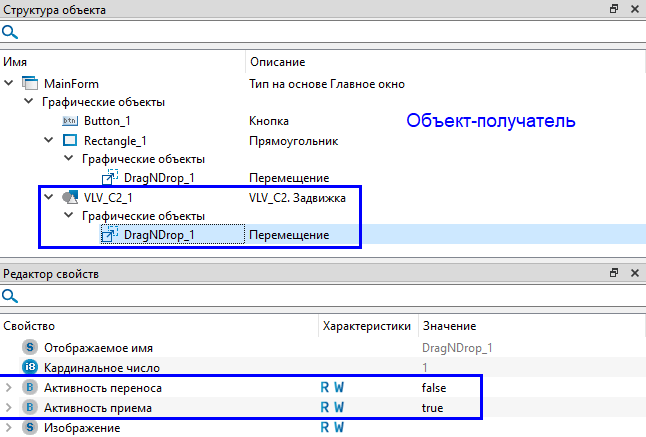
Task: Click the MainForm window icon
Action: point(29,83)
